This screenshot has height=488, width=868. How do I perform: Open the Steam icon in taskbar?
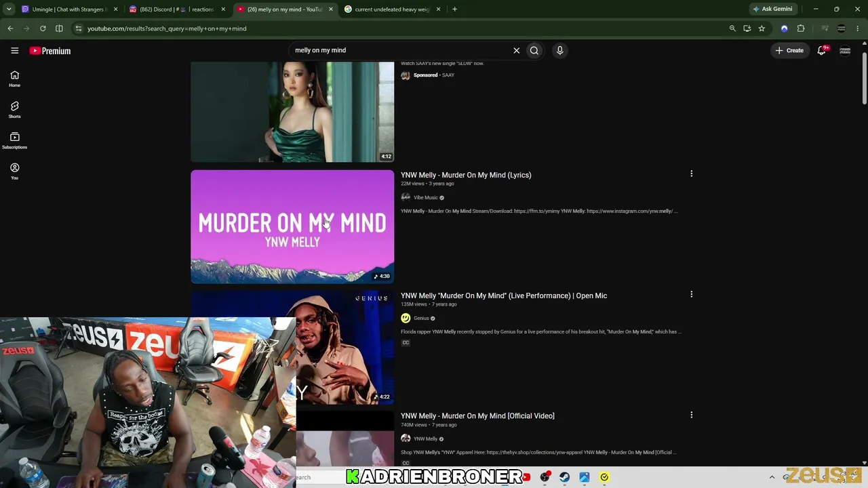point(564,477)
